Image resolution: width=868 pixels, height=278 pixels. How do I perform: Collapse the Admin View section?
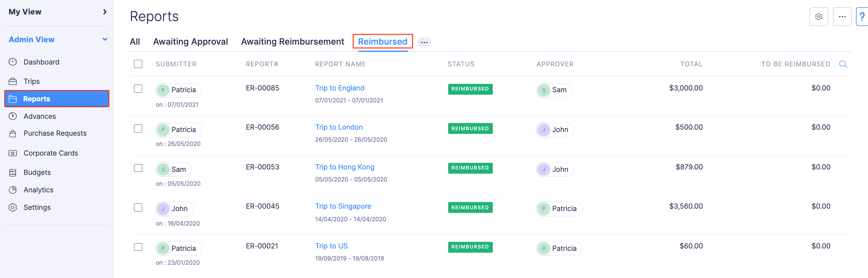(104, 39)
